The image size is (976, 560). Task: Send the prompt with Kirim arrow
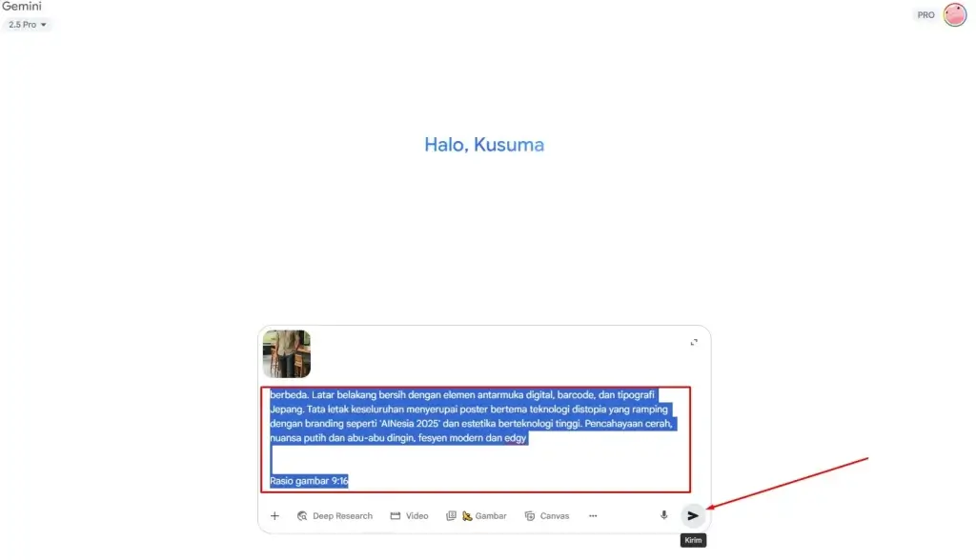click(693, 515)
